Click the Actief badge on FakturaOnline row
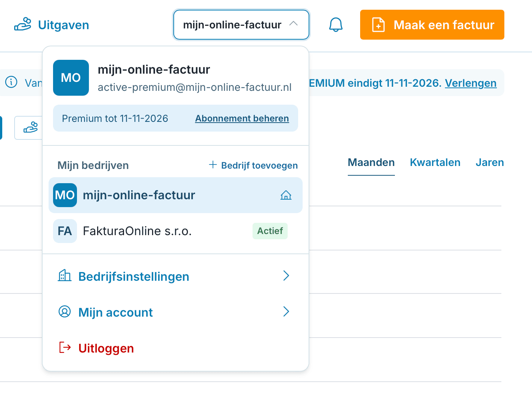 coord(270,231)
